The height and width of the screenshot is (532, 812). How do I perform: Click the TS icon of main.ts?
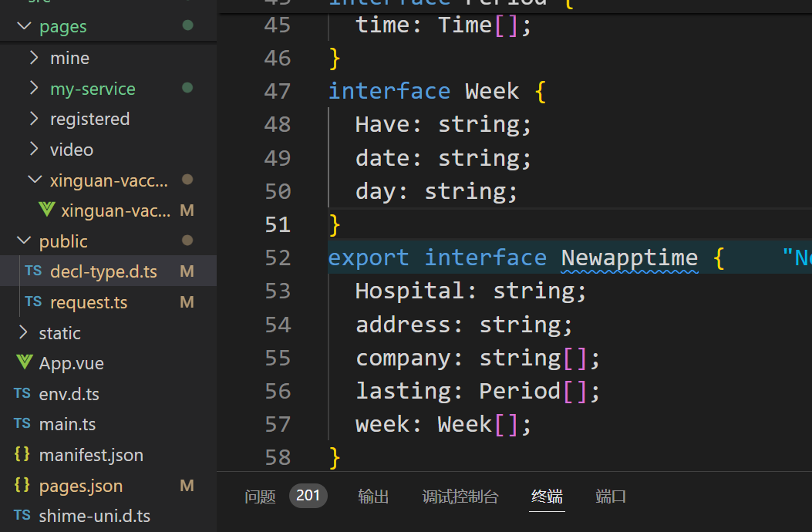coord(22,424)
